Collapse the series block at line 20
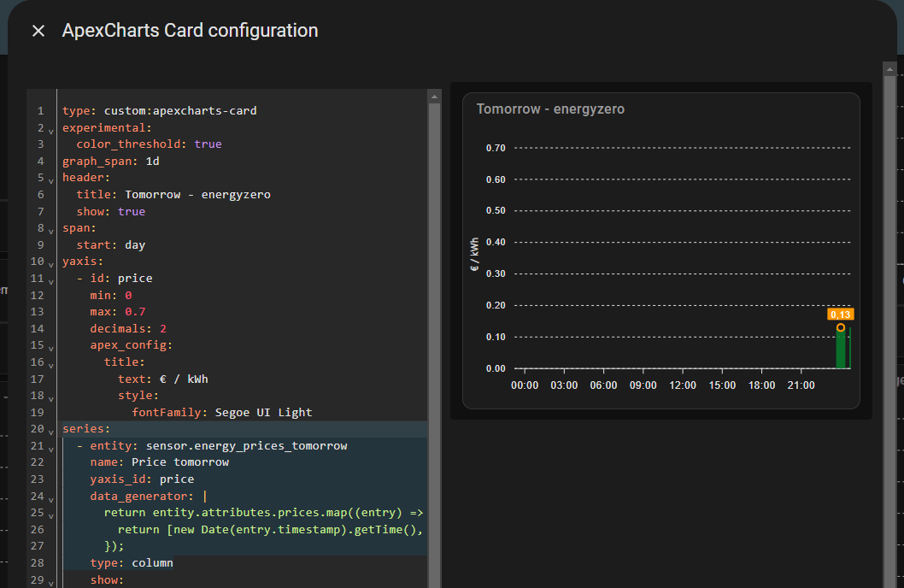 (50, 432)
